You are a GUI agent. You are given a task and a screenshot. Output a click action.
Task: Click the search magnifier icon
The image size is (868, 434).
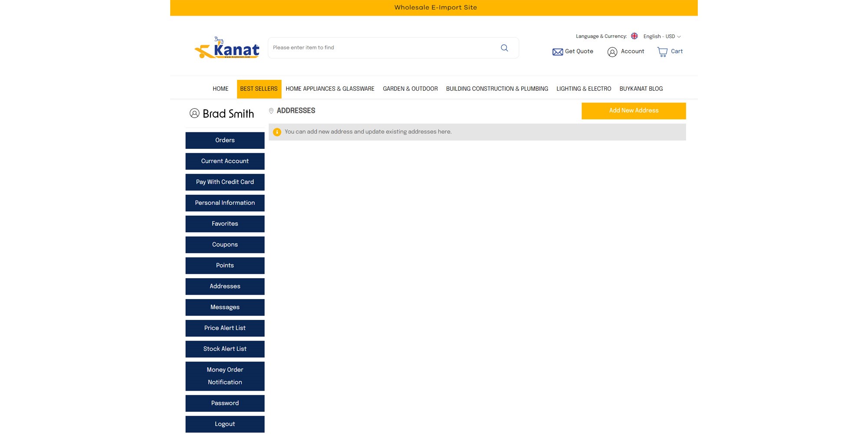[504, 48]
